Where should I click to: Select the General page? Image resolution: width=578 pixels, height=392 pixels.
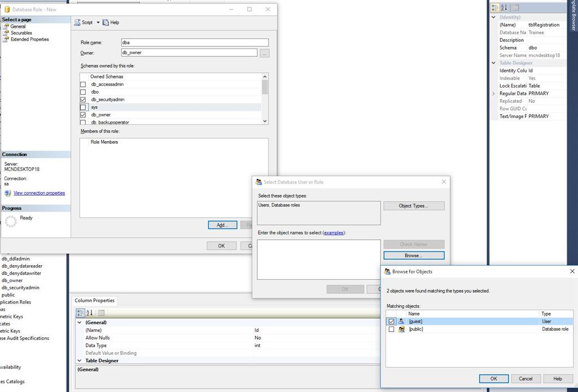[x=17, y=27]
